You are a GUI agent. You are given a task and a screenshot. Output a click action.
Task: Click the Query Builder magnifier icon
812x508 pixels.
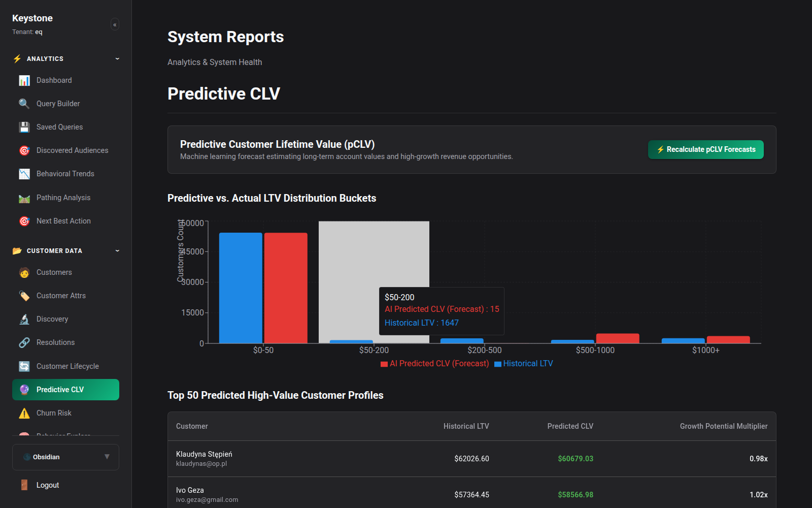24,104
